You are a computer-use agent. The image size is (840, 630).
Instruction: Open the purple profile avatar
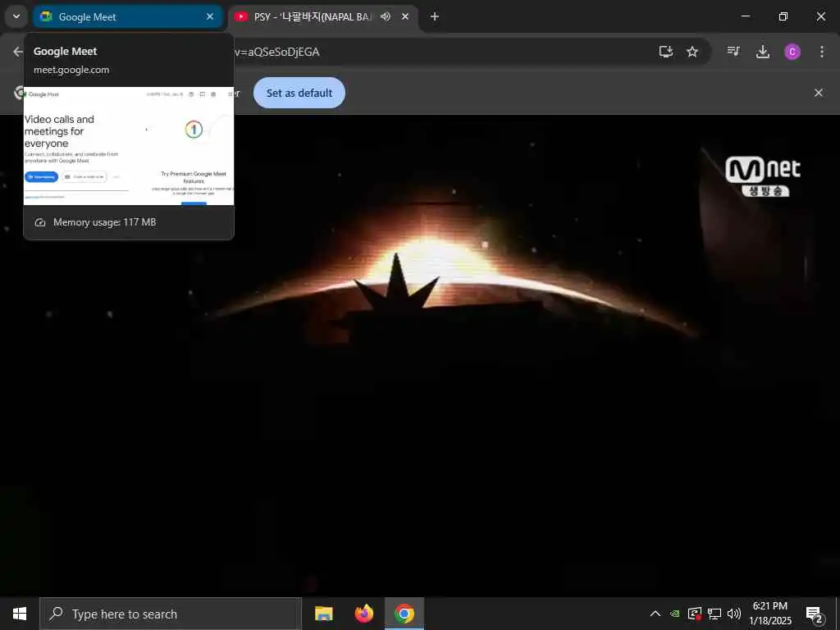[792, 52]
